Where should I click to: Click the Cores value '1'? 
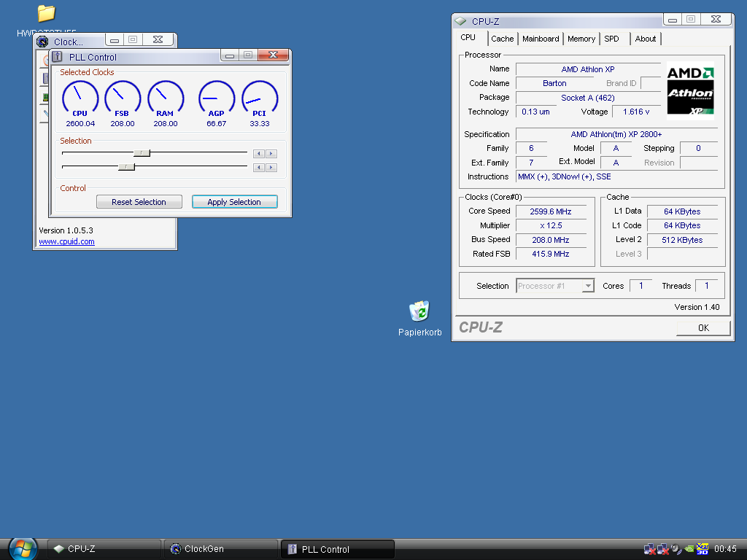(x=641, y=286)
